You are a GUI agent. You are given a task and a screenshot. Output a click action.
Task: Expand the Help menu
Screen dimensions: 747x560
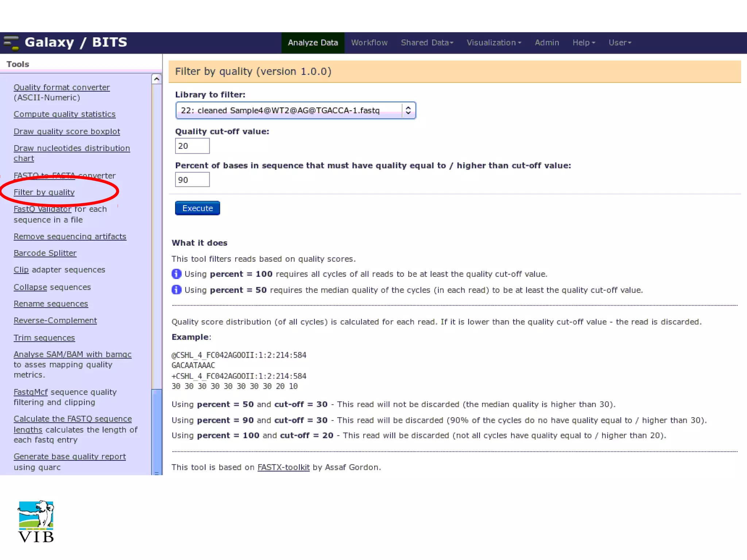(x=583, y=43)
